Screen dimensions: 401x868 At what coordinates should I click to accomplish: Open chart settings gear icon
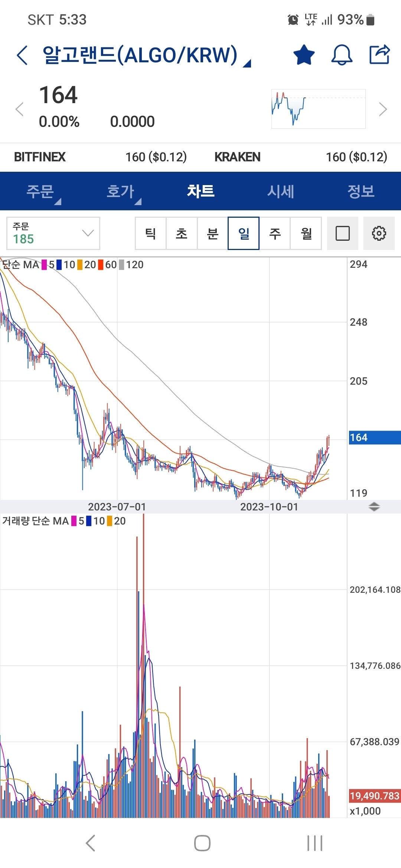point(379,233)
